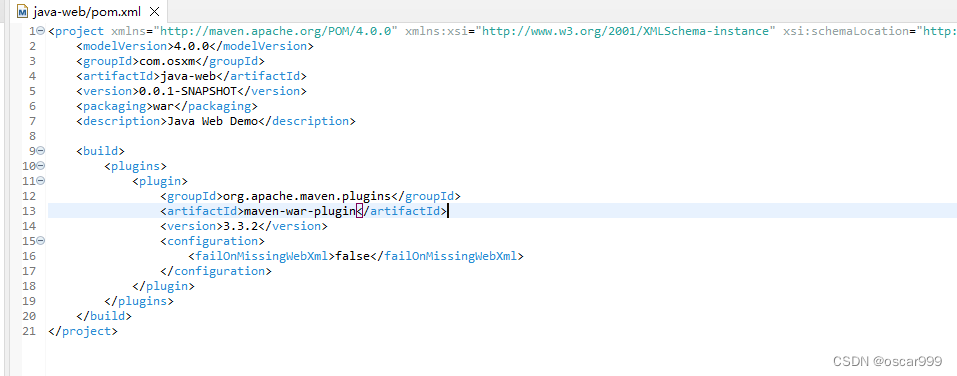Click the false value in failOnMissingWebXml
957x376 pixels.
coord(353,256)
